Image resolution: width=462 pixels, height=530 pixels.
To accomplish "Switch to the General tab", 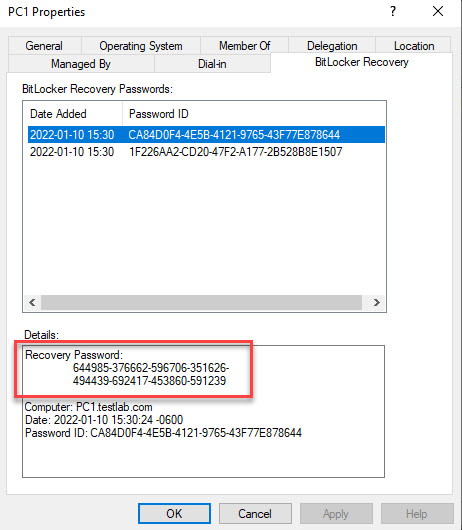I will click(44, 46).
